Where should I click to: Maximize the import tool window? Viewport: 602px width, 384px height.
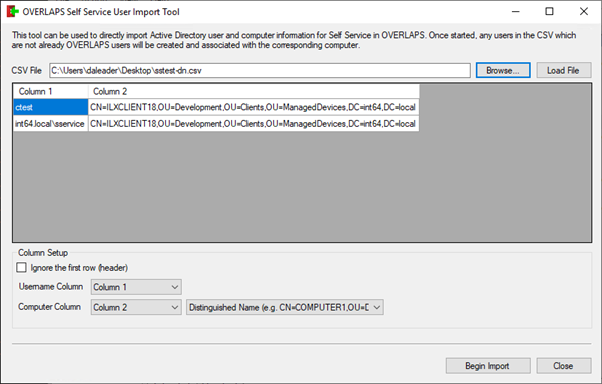[549, 12]
